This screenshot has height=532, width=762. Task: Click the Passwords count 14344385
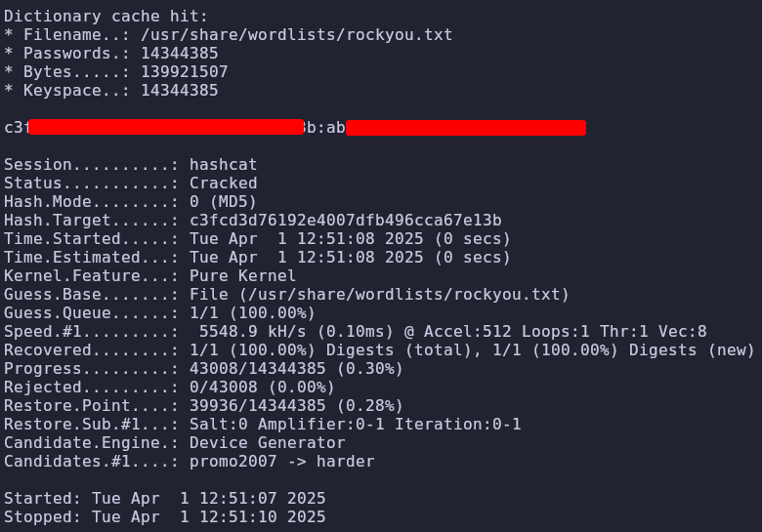(180, 54)
